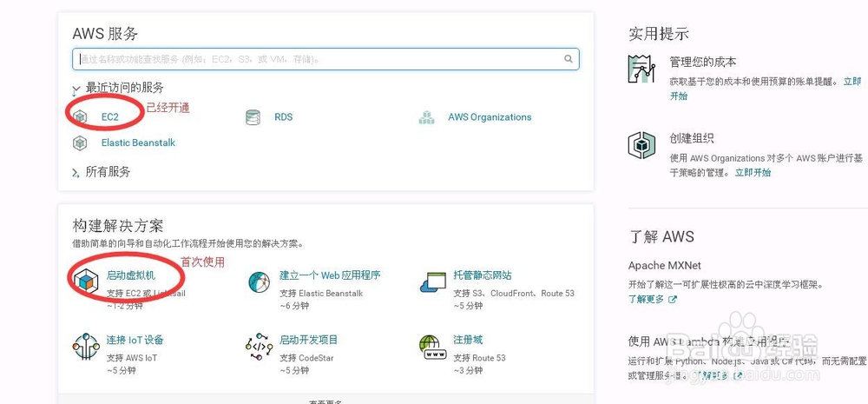Click 立即开始 under 管理您的成本
Image resolution: width=868 pixels, height=404 pixels.
852,82
